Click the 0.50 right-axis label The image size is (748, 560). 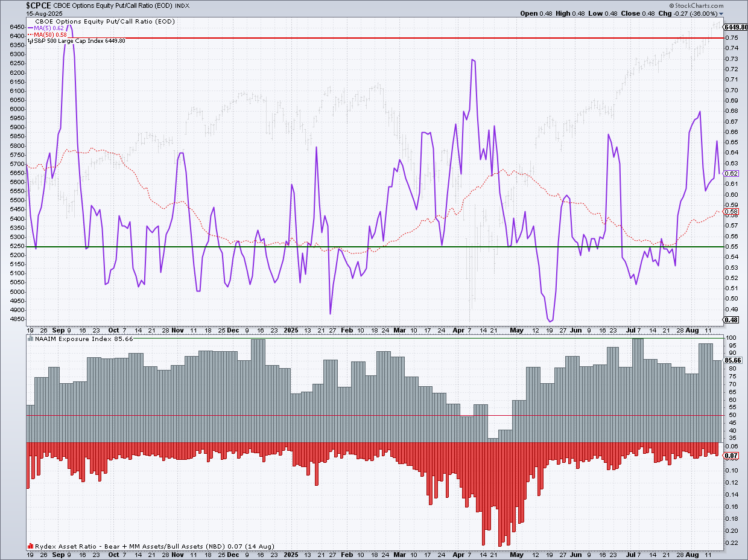tap(732, 299)
